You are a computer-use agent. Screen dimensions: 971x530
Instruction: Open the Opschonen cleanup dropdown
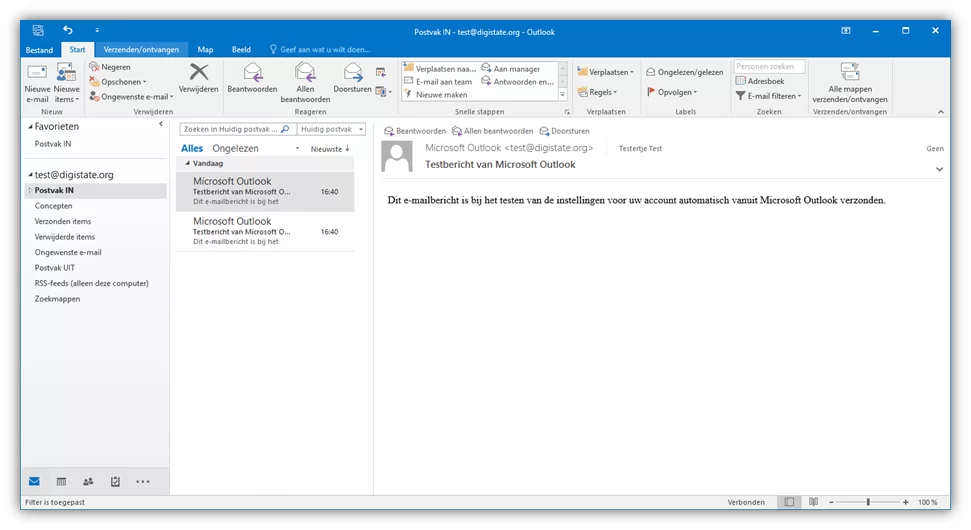coord(118,82)
